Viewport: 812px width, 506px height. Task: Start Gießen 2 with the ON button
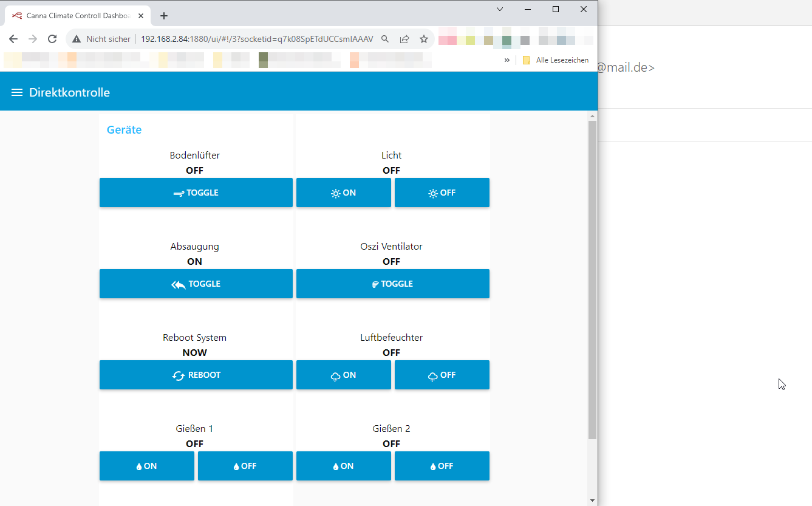344,466
